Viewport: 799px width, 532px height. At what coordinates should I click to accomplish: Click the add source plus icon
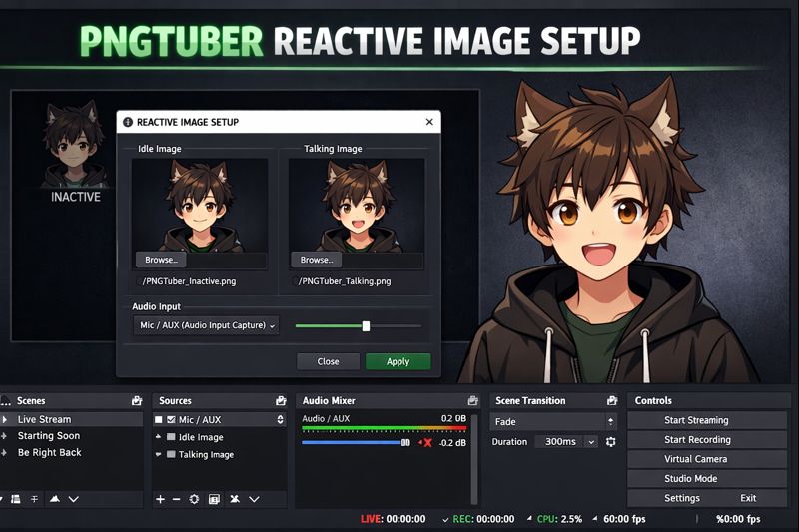(160, 498)
